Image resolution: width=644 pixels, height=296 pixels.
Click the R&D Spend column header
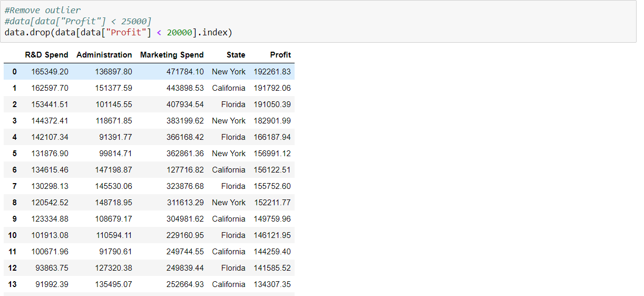(46, 55)
